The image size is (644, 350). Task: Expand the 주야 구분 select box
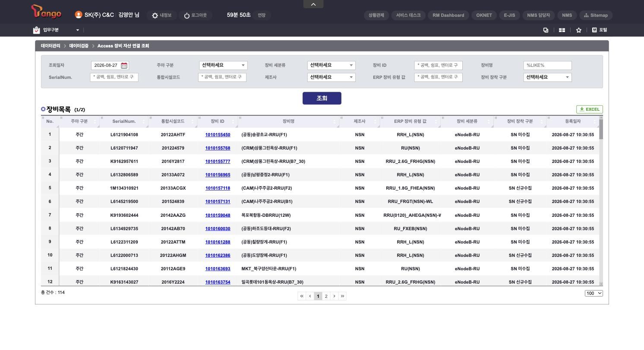223,66
